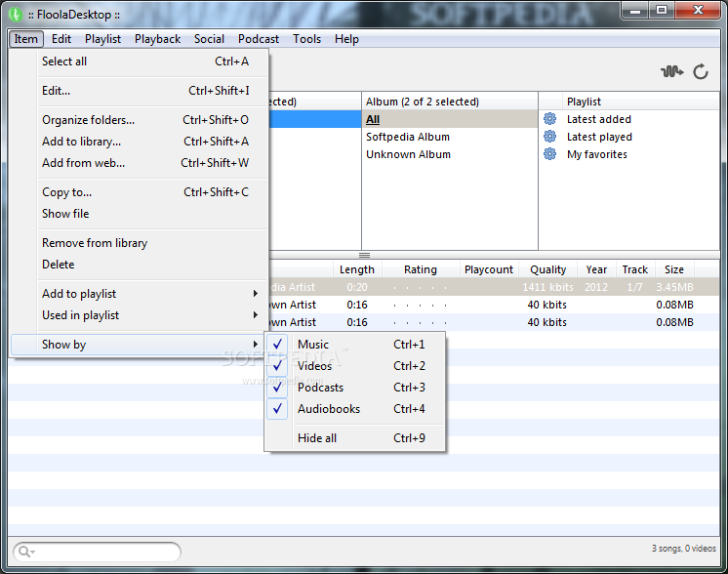Choose Hide all in submenu
This screenshot has width=728, height=574.
coord(355,438)
